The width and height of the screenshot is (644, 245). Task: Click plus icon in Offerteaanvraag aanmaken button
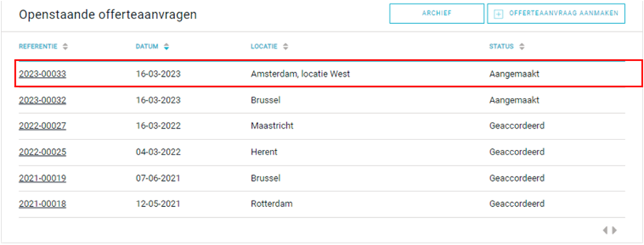pos(498,14)
